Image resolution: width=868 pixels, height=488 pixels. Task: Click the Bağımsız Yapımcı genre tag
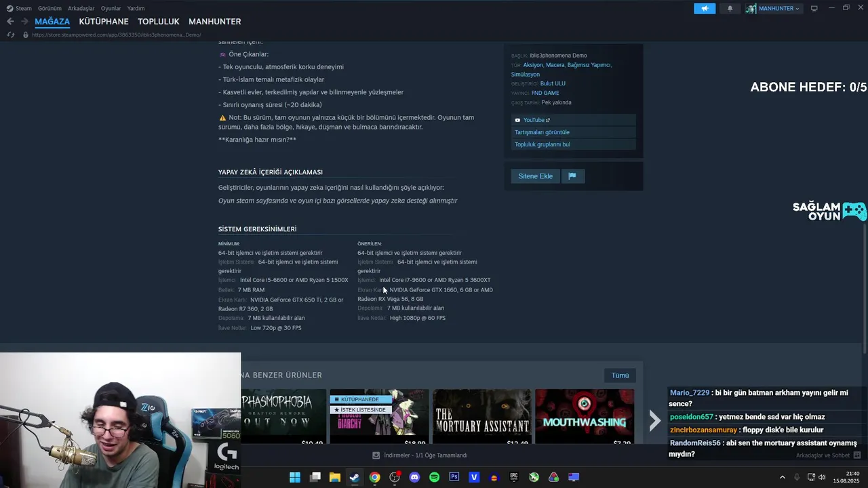[x=589, y=65]
